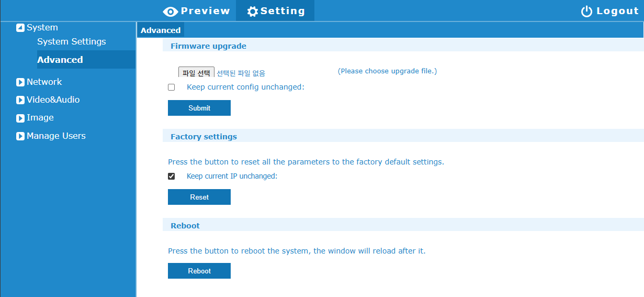The width and height of the screenshot is (644, 297).
Task: Click the eye icon next to Preview
Action: 171,12
